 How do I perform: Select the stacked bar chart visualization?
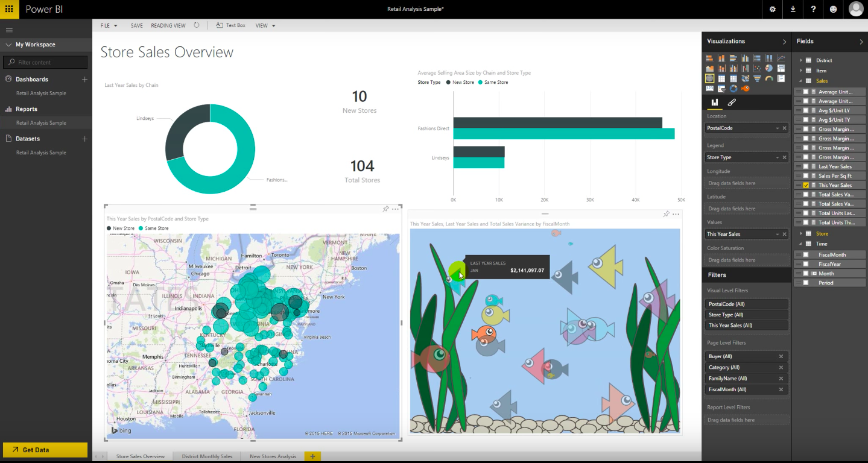coord(709,58)
